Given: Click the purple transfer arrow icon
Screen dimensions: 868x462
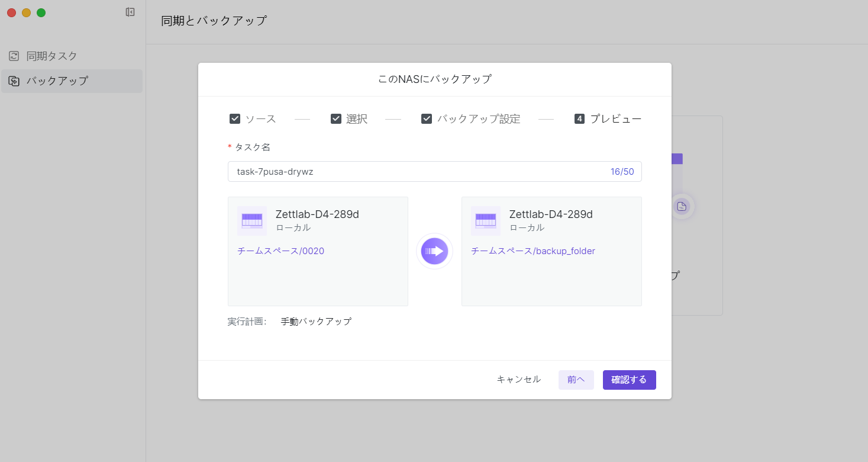Looking at the screenshot, I should (x=434, y=251).
